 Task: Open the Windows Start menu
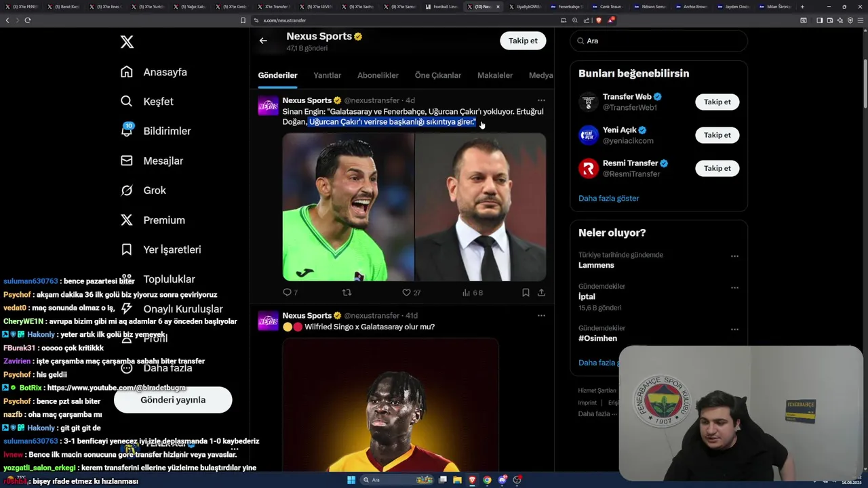351,480
